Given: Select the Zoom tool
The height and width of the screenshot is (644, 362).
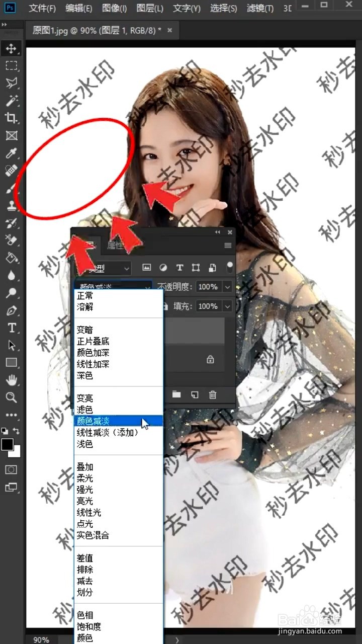Looking at the screenshot, I should 11,397.
